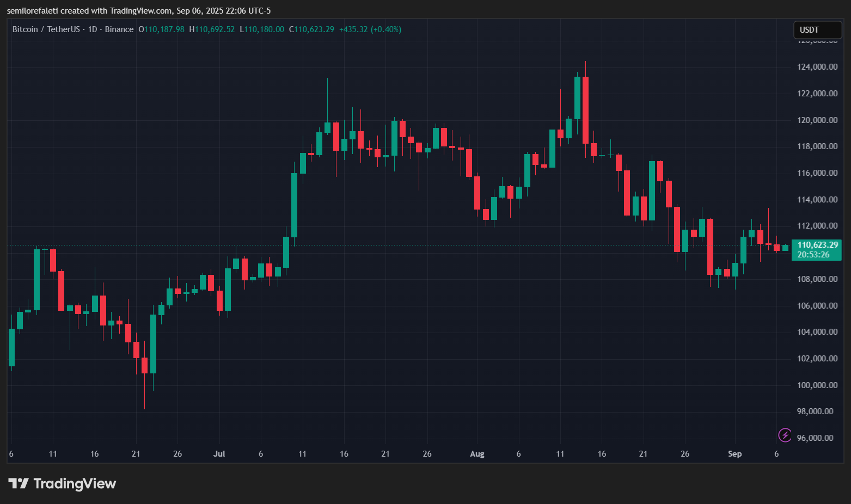Click the chart attribution text at top
Screen dimensions: 851x504
[139, 11]
